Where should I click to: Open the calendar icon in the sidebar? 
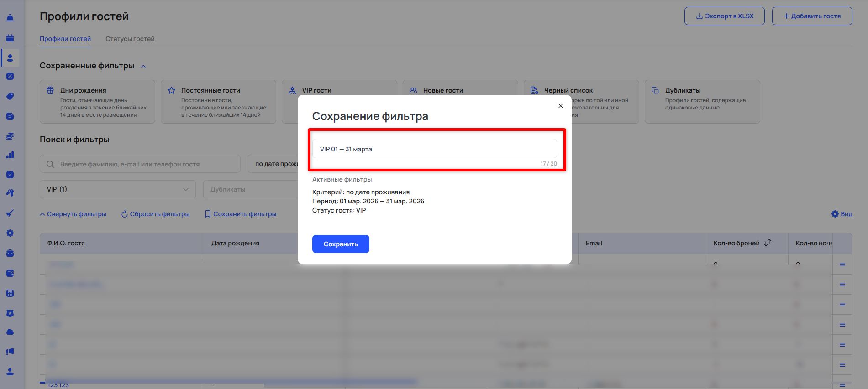click(x=10, y=38)
